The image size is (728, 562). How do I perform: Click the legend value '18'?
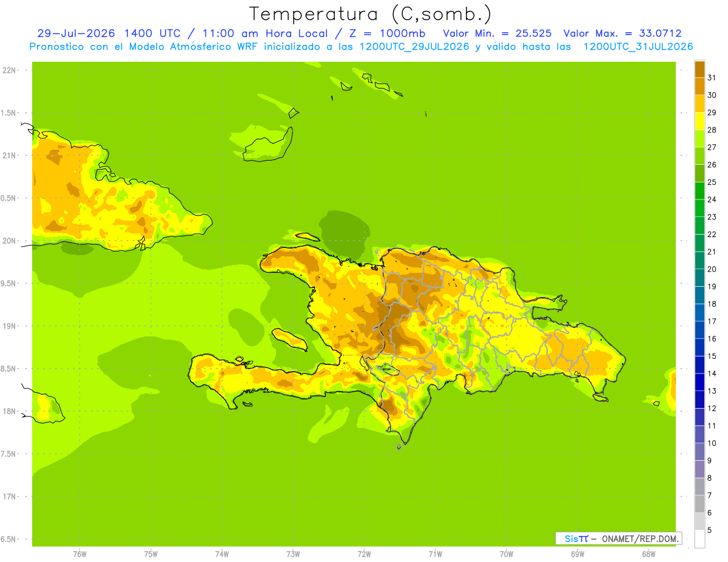[712, 304]
